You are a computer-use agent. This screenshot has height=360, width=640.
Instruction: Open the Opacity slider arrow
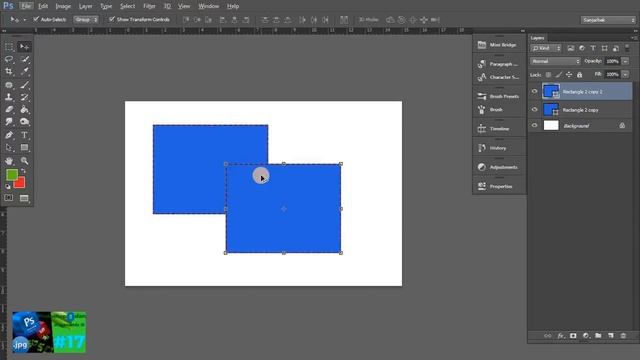click(x=625, y=61)
